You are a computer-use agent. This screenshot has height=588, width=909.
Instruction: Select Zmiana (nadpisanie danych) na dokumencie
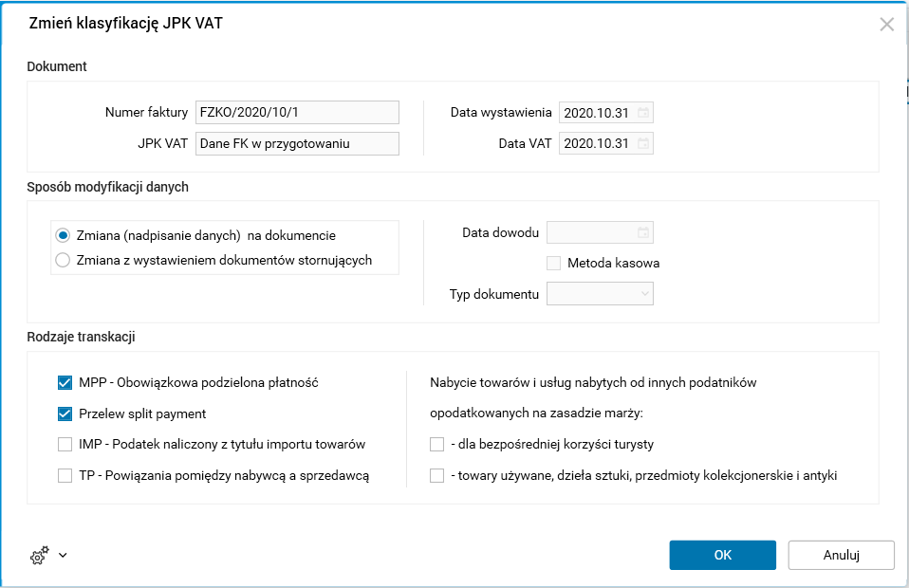point(64,235)
